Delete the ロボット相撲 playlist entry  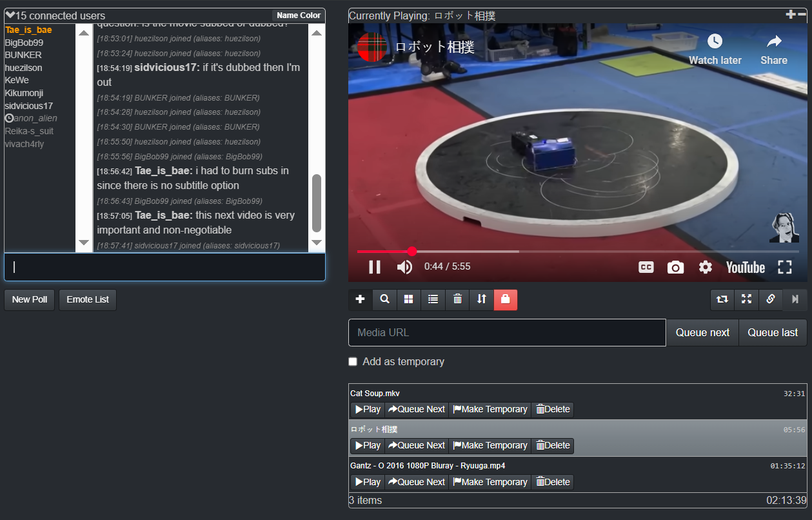coord(553,445)
